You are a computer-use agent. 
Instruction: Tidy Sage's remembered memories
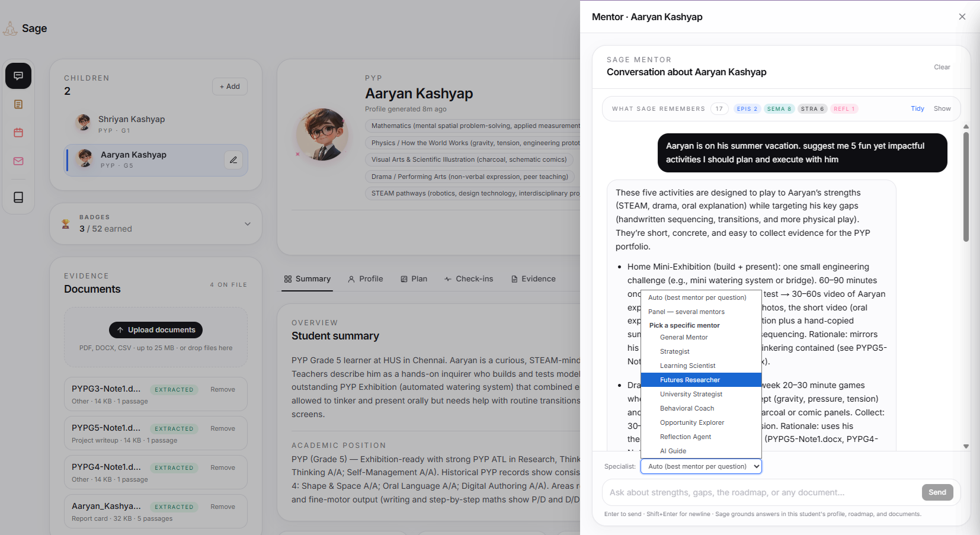coord(917,109)
